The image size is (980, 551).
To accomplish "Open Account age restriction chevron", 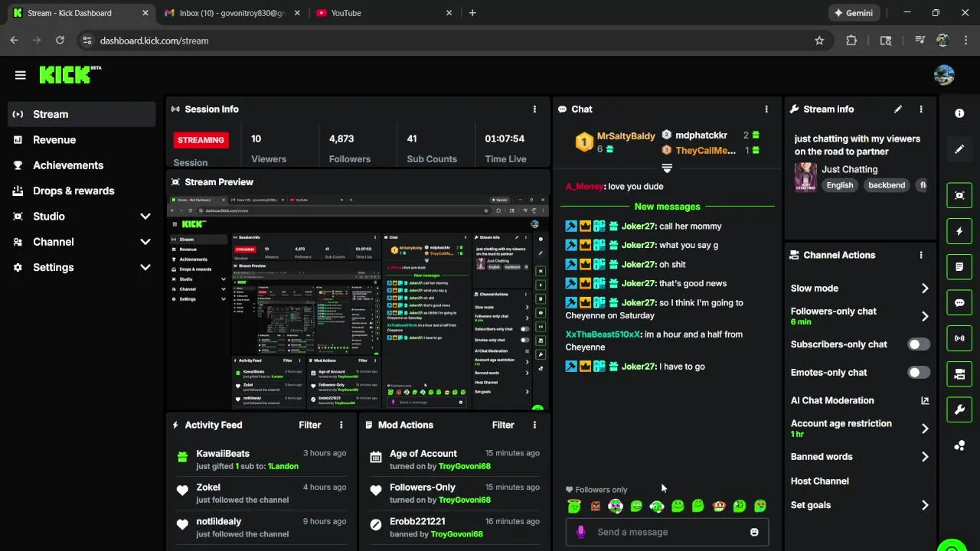I will (925, 429).
